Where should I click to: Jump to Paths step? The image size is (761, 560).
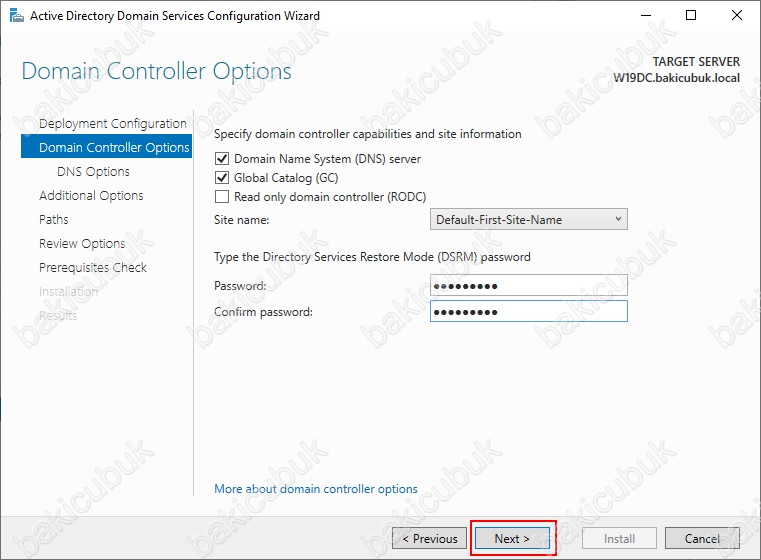click(x=53, y=219)
